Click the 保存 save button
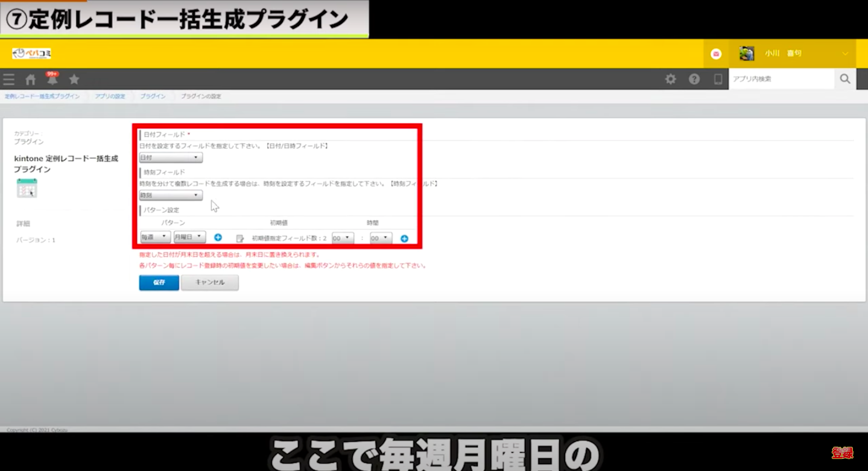 click(159, 282)
